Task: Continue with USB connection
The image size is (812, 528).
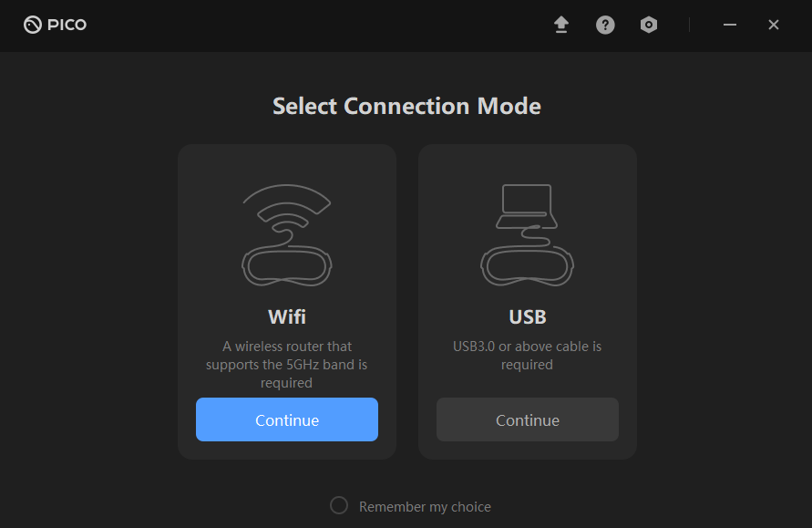Action: point(527,419)
